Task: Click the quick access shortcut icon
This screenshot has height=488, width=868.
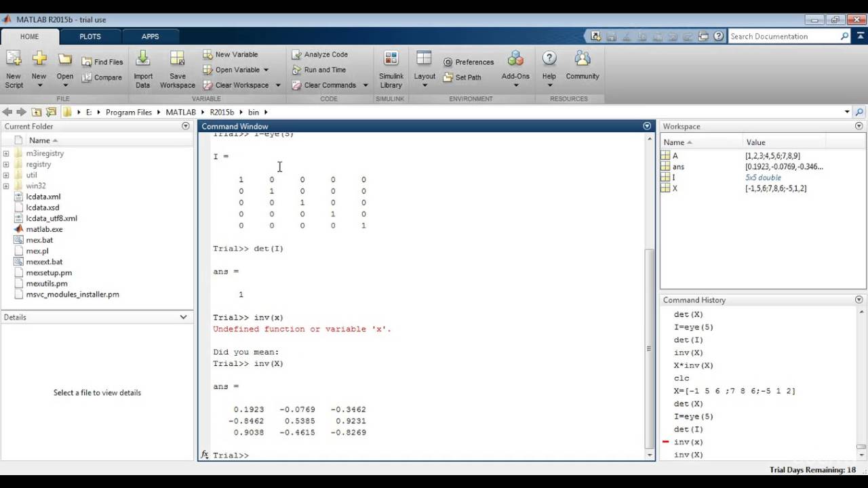Action: tap(595, 37)
